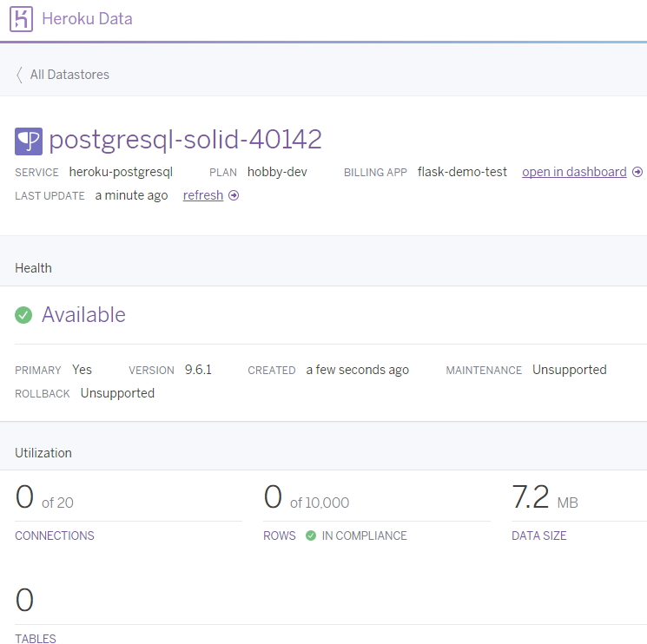Image resolution: width=647 pixels, height=644 pixels.
Task: Click the MAINTENANCE field label
Action: coord(484,371)
